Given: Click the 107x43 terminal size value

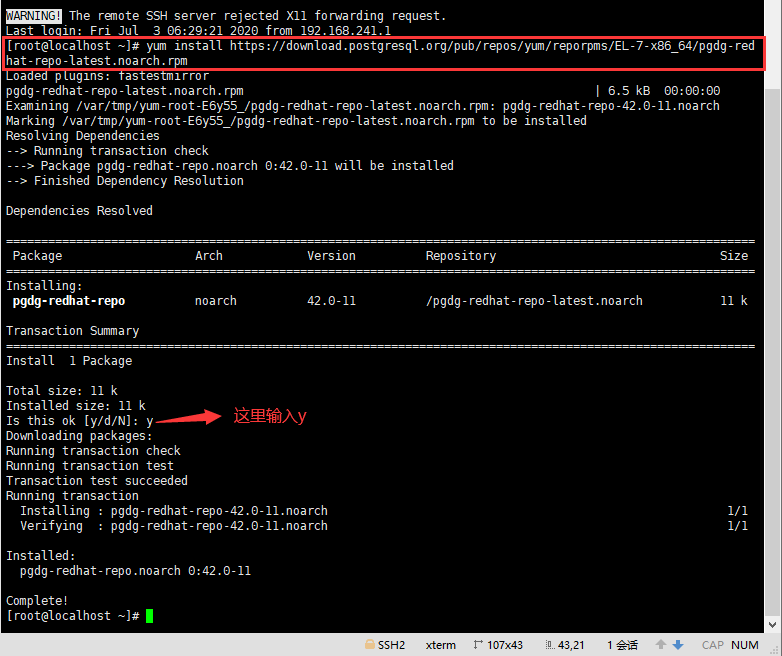Looking at the screenshot, I should [x=505, y=645].
